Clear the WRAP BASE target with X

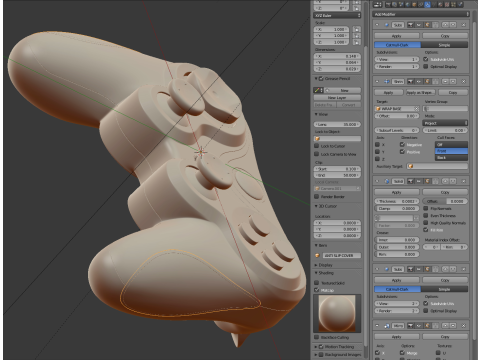416,109
